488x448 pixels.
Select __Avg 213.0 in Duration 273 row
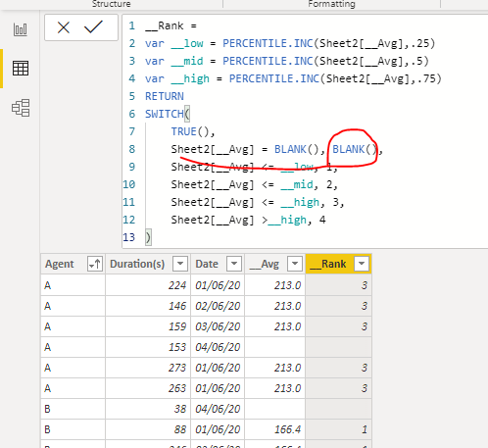click(x=274, y=368)
